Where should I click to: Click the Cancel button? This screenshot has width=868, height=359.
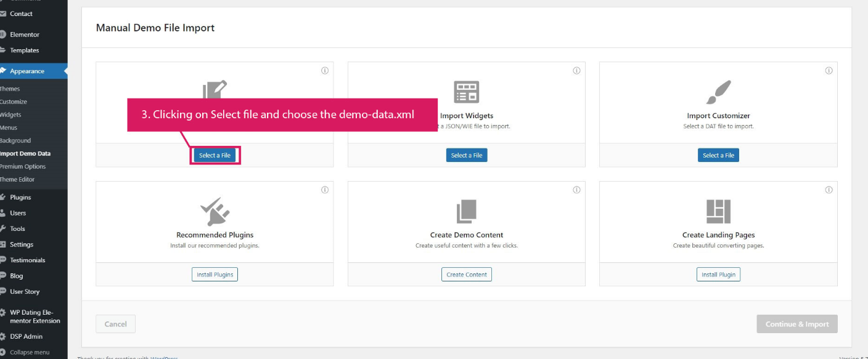point(115,324)
